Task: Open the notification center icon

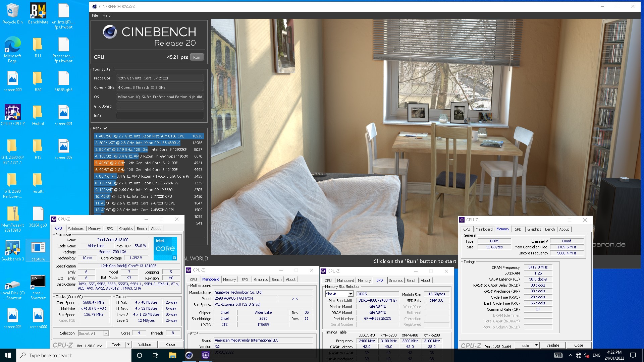Action: pyautogui.click(x=633, y=355)
